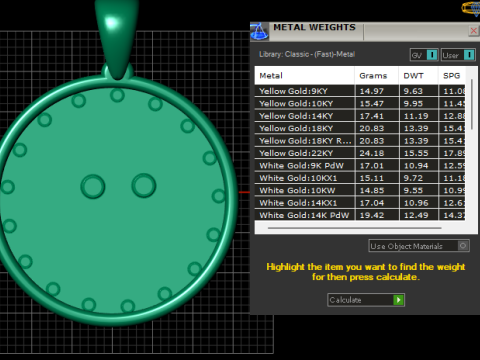Close the Metal Weights panel
Image resolution: width=480 pixels, height=360 pixels.
click(x=473, y=31)
